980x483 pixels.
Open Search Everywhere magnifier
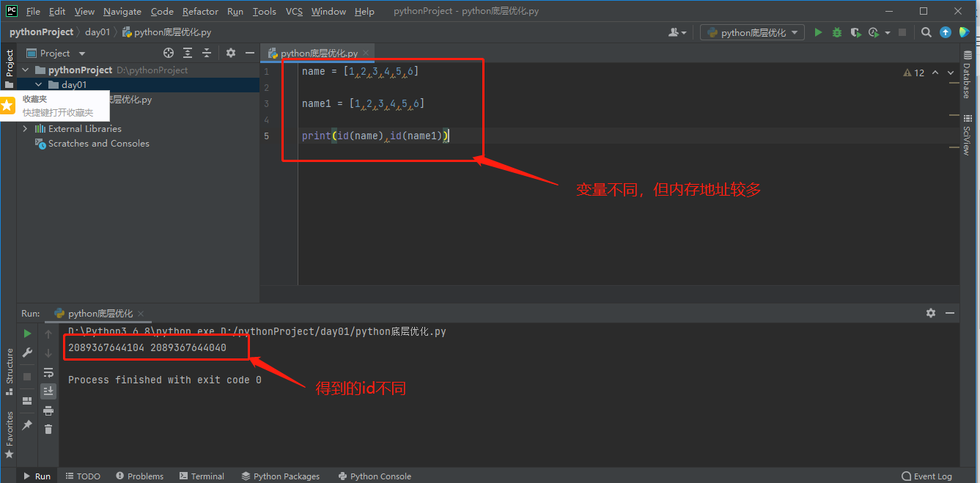(926, 32)
